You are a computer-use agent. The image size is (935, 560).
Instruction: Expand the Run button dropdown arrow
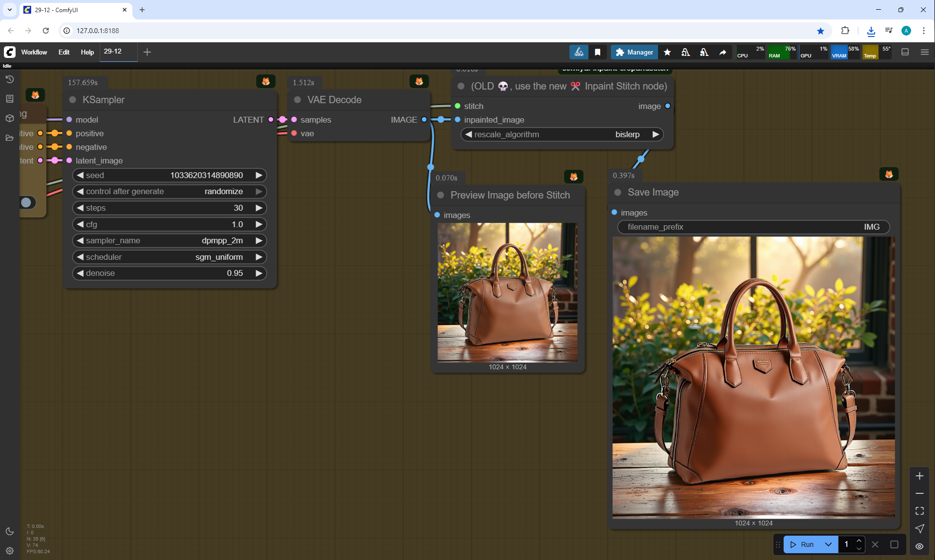tap(828, 544)
